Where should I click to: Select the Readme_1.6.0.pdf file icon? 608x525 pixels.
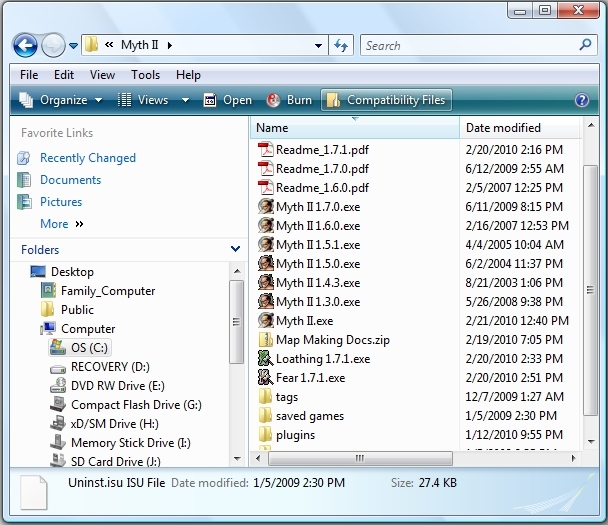click(266, 188)
